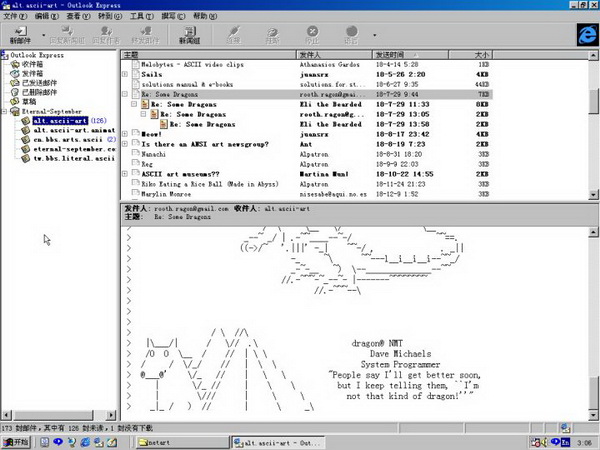Collapse the Eternal-September account tree

click(5, 111)
